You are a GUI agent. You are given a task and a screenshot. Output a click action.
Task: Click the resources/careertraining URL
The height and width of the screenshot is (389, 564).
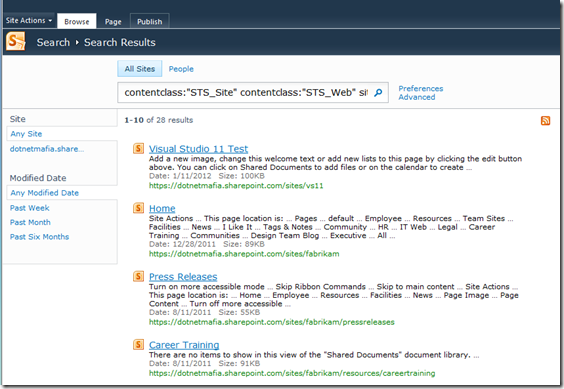coord(292,373)
